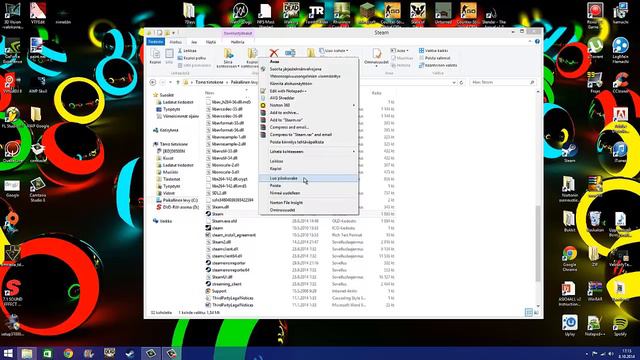
Task: Open the Avaa dropdown in ribbon
Action: (400, 51)
